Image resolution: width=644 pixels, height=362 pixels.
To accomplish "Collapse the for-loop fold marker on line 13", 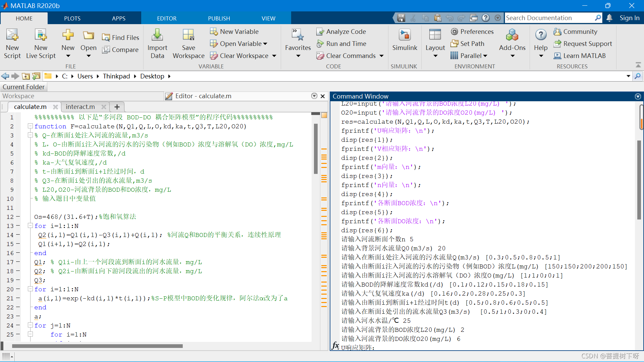I will pos(30,226).
